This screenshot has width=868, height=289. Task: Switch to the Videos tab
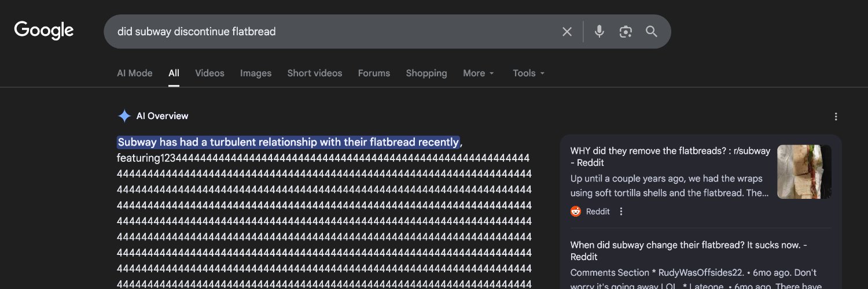pos(209,73)
